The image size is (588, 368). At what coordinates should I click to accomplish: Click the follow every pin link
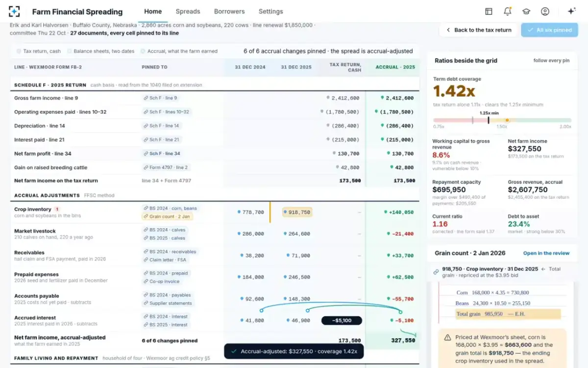point(551,61)
